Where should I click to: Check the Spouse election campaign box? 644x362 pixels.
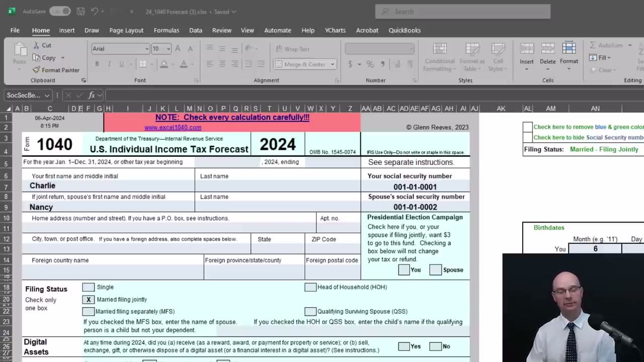pyautogui.click(x=435, y=269)
